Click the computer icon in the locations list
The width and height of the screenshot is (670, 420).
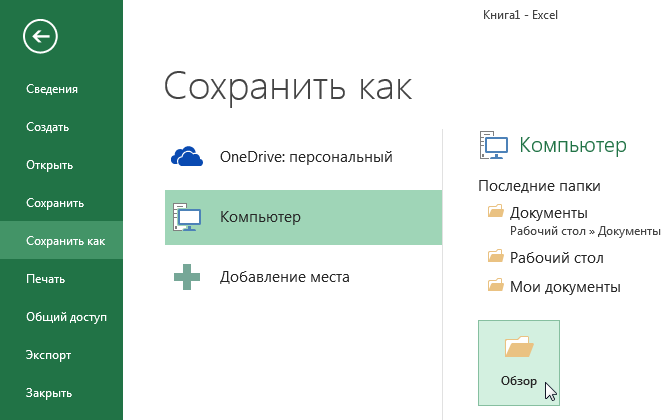coord(187,217)
